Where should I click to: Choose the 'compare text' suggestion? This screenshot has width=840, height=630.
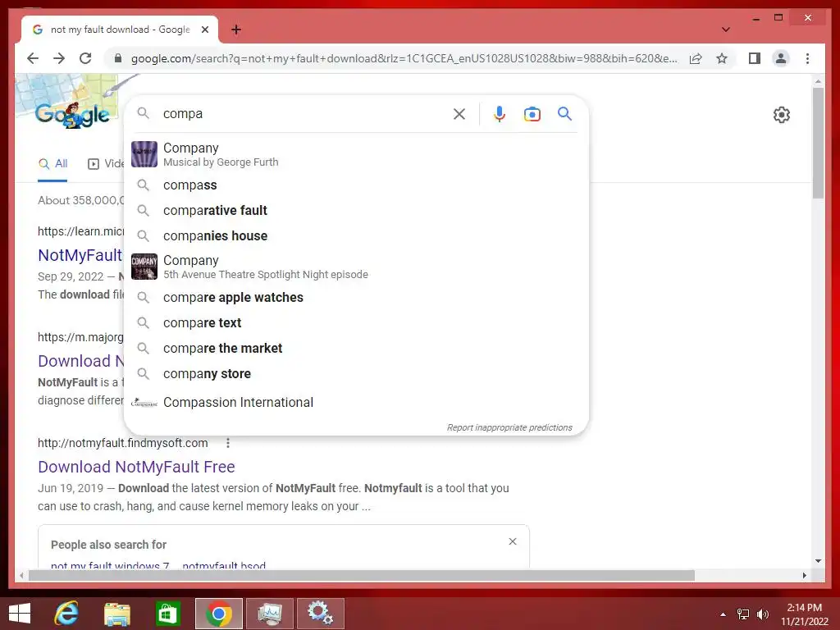point(356,323)
